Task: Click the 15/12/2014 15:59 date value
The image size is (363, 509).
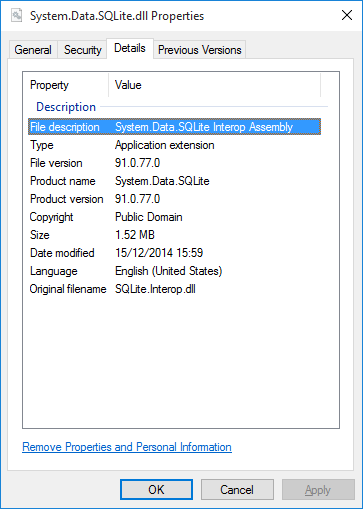Action: pos(159,253)
